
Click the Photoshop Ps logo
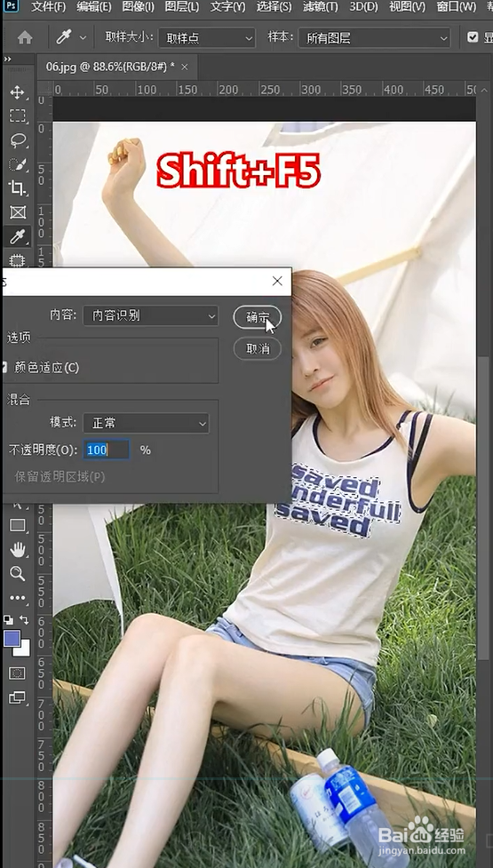(x=11, y=6)
